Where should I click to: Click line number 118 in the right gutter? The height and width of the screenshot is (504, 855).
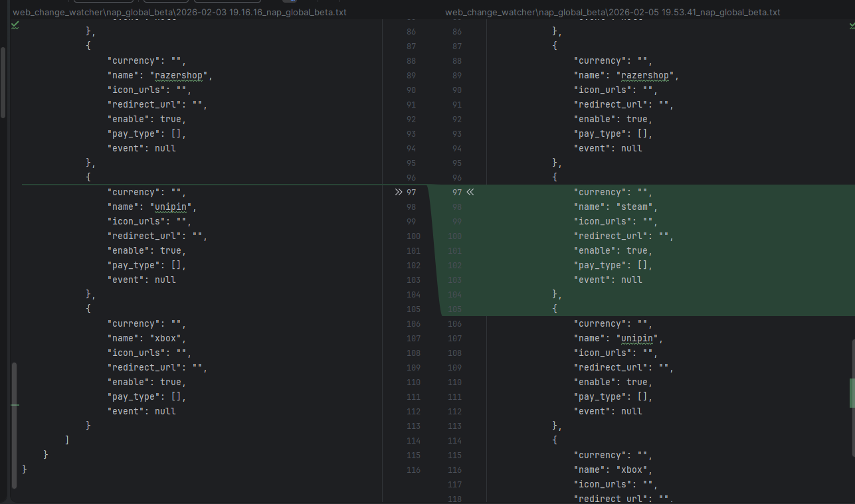coord(455,499)
